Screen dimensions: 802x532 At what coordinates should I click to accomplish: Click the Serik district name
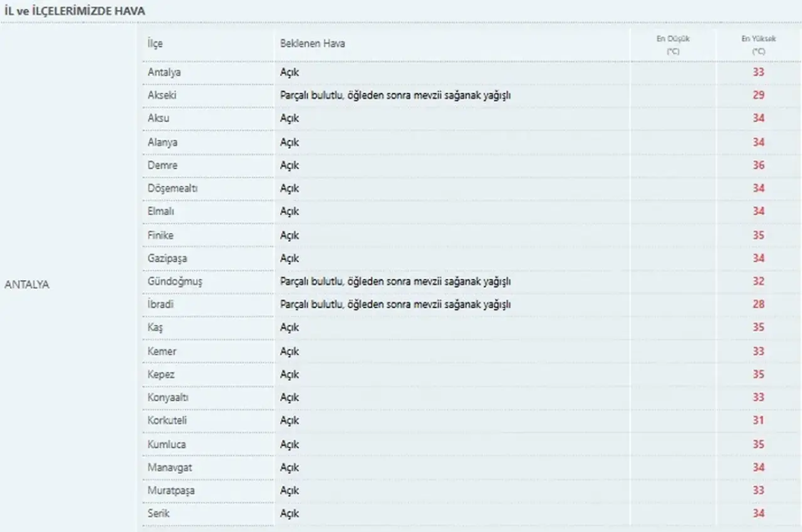159,513
